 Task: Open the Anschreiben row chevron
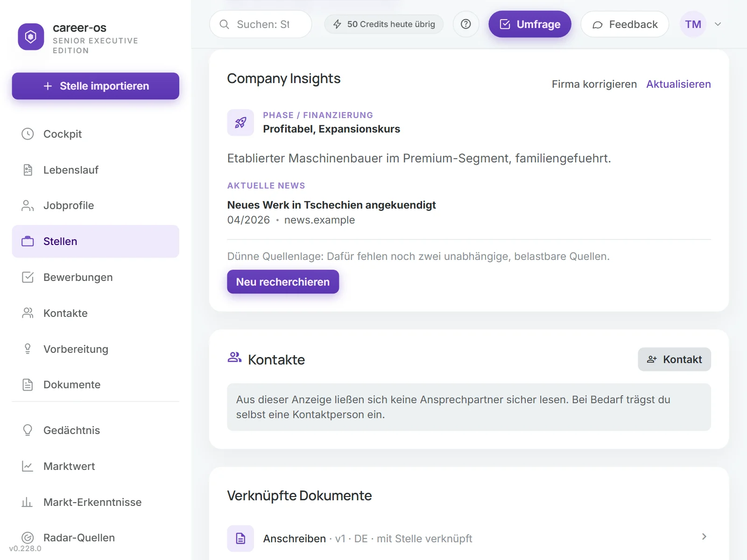(704, 537)
